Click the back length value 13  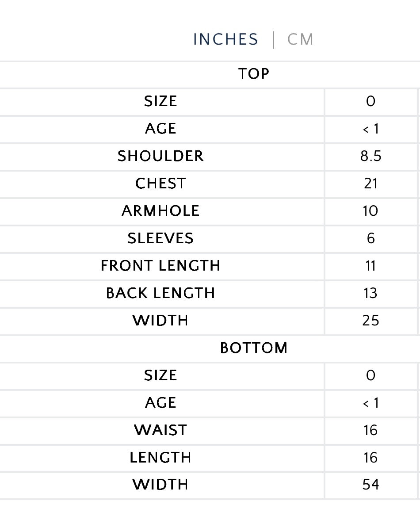pos(370,293)
